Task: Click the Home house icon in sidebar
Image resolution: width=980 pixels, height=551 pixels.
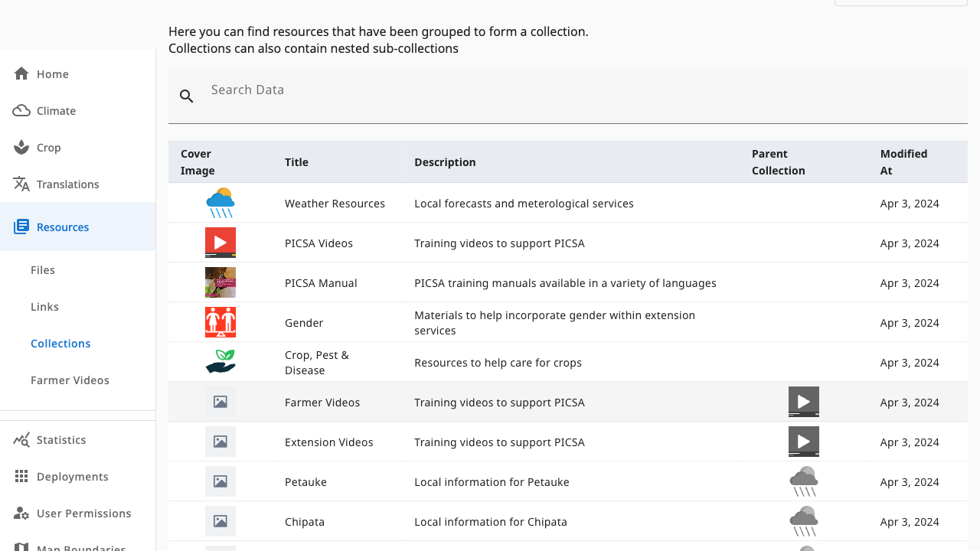Action: [21, 73]
